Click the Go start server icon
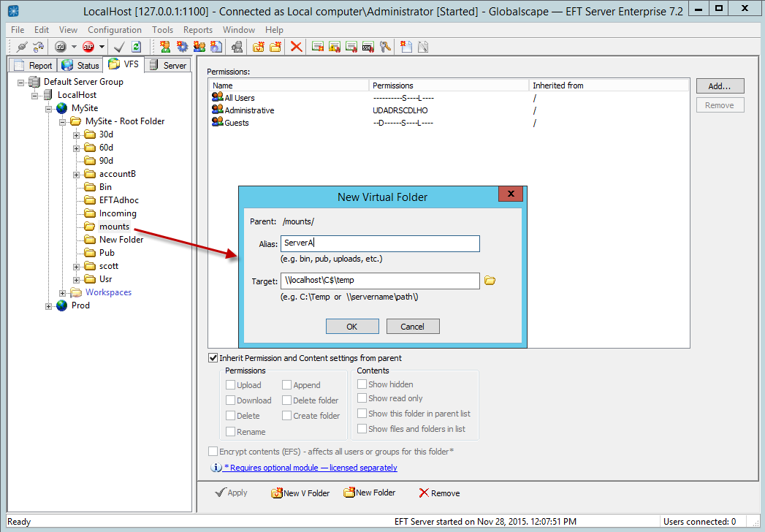This screenshot has height=532, width=765. tap(61, 47)
